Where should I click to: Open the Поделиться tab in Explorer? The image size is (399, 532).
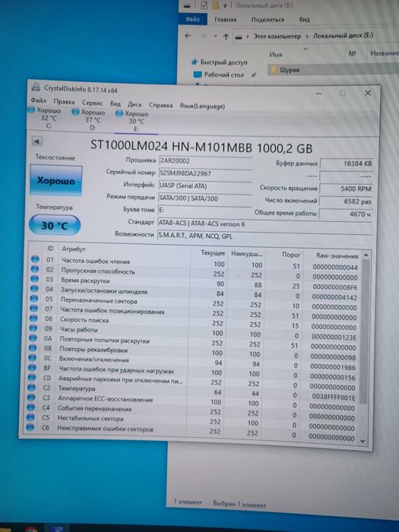268,20
